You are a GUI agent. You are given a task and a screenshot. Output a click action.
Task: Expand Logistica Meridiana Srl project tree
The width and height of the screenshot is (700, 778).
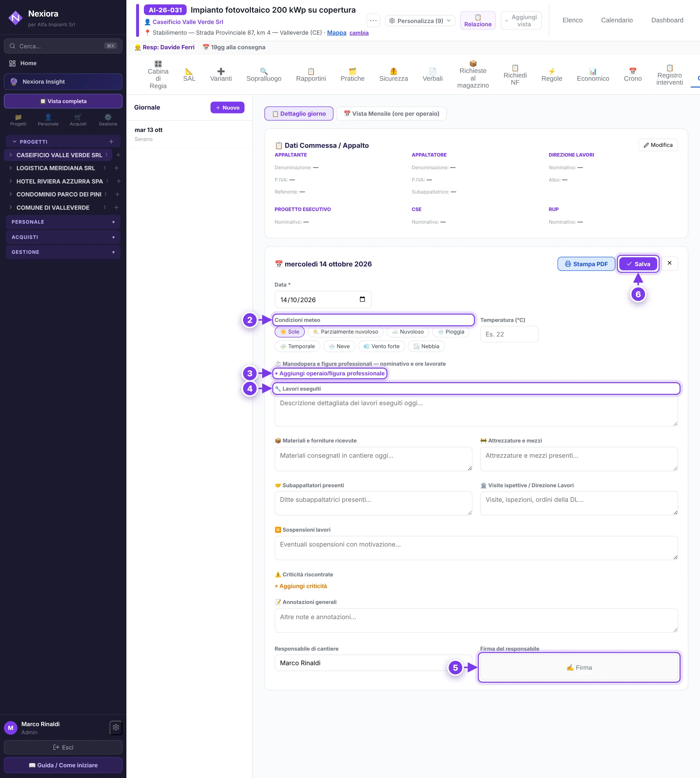pos(10,168)
